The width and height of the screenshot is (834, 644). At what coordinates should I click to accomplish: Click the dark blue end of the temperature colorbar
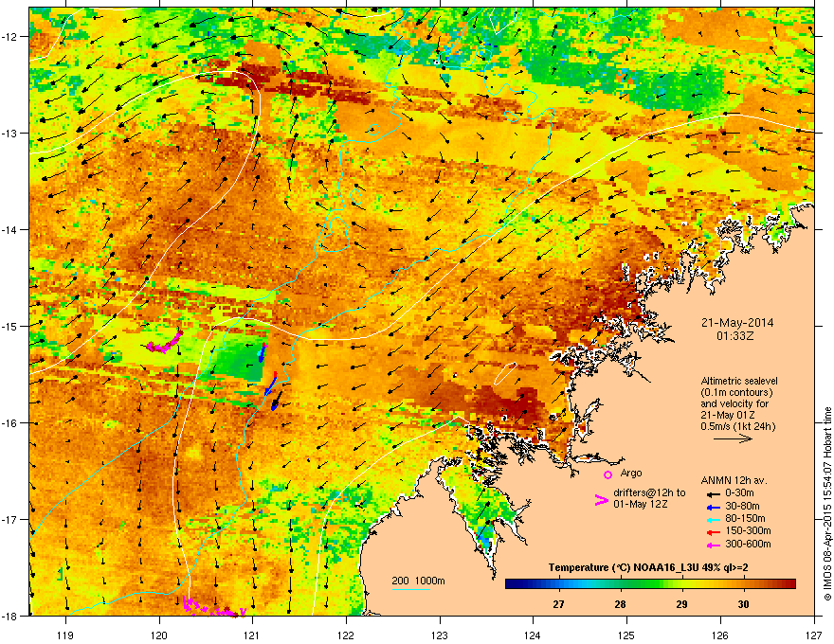pyautogui.click(x=514, y=584)
